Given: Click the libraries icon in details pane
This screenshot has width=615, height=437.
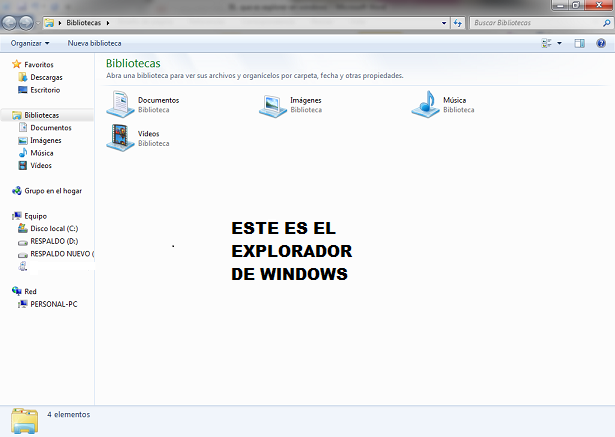Looking at the screenshot, I should click(x=25, y=421).
